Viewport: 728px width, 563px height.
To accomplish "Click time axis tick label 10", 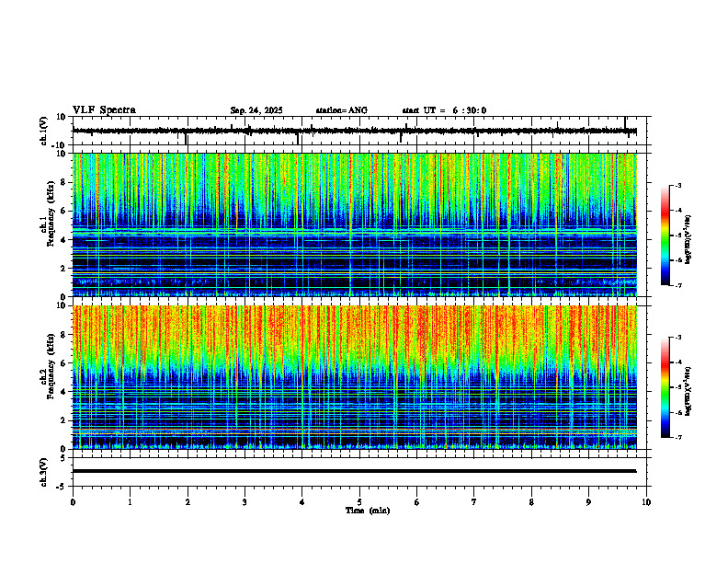I will point(646,502).
